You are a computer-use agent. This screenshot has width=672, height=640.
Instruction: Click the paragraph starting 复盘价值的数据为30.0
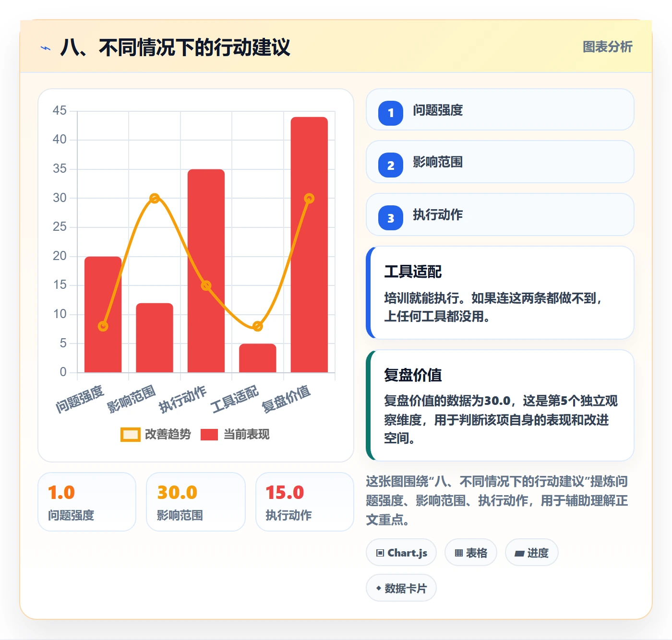501,419
